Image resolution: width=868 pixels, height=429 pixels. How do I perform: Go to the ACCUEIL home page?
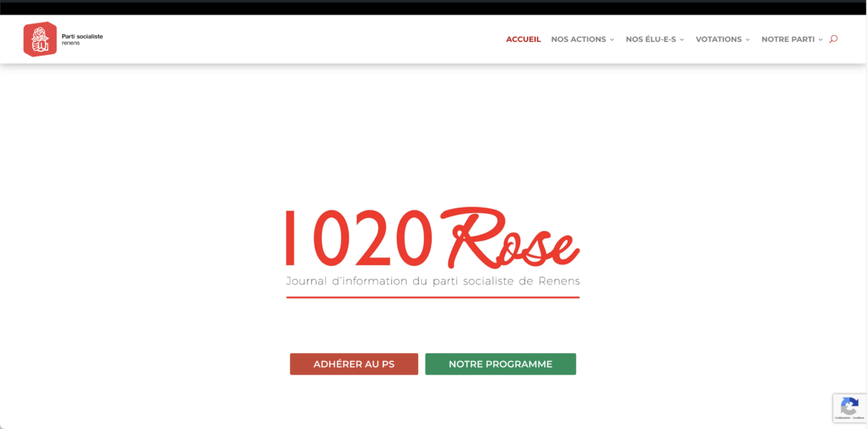[523, 39]
